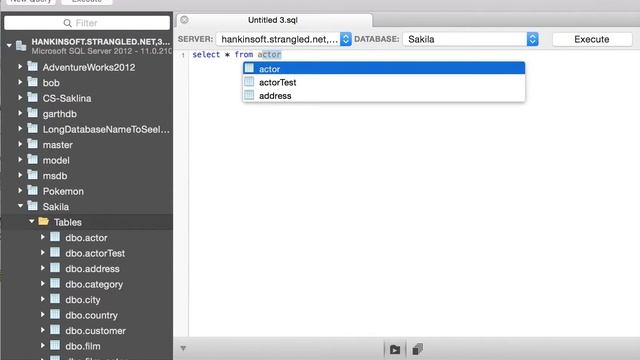Click the model database icon
This screenshot has height=360, width=640.
pos(33,159)
